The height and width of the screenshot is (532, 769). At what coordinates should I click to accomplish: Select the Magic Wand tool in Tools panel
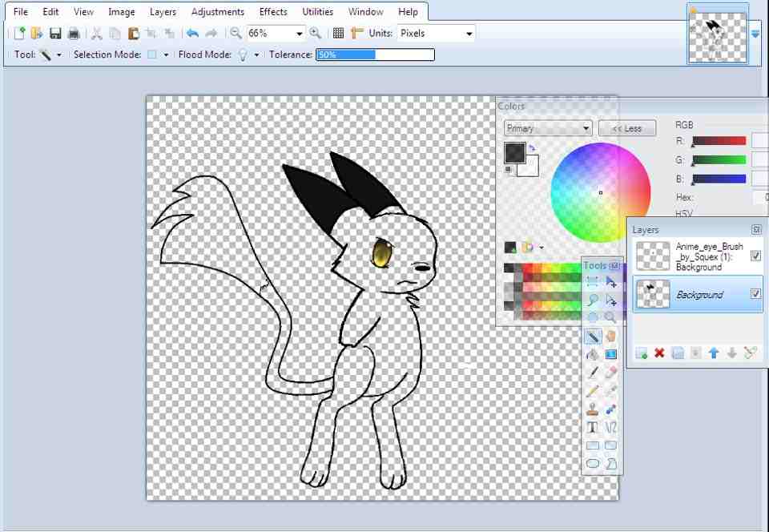593,337
